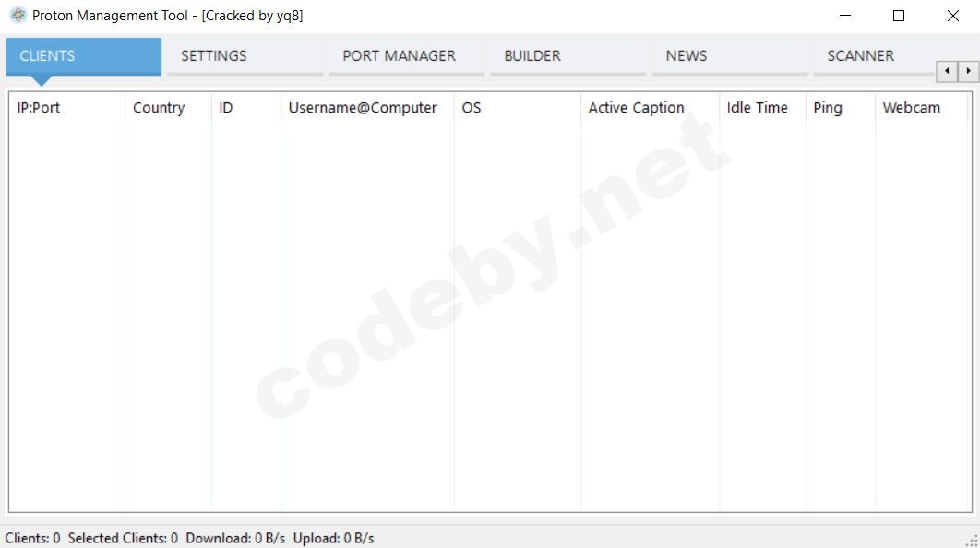The width and height of the screenshot is (980, 548).
Task: Click the Proton app icon in title bar
Action: [x=18, y=16]
